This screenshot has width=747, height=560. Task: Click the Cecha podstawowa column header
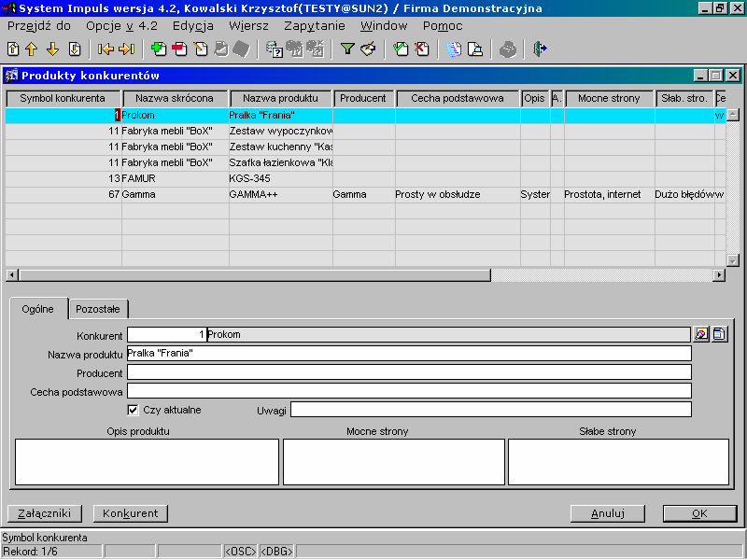click(458, 99)
